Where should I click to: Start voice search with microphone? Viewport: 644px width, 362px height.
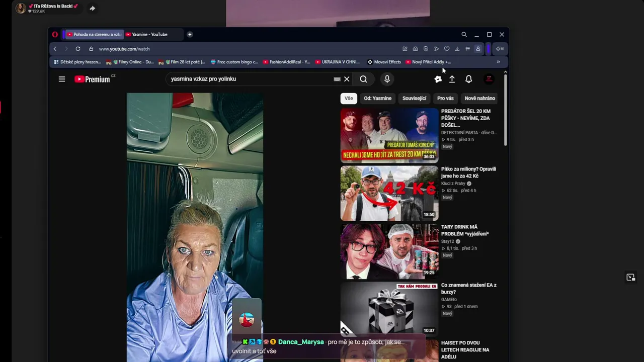pyautogui.click(x=387, y=79)
